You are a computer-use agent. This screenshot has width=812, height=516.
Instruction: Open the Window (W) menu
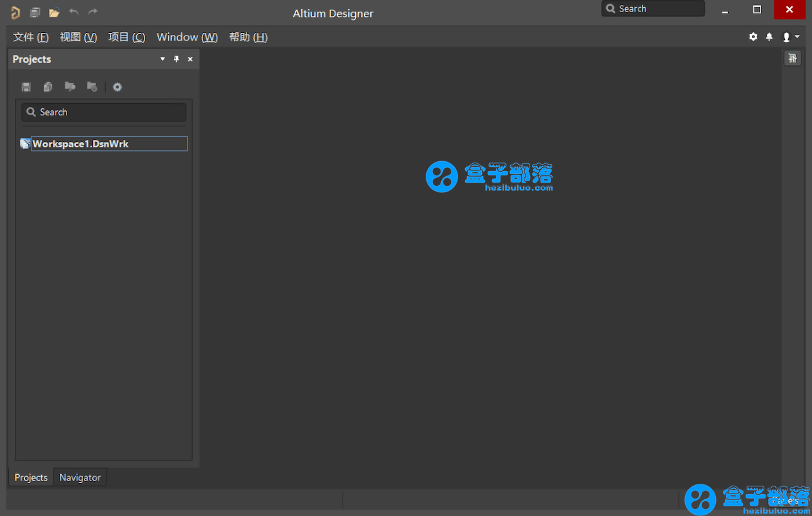[187, 37]
